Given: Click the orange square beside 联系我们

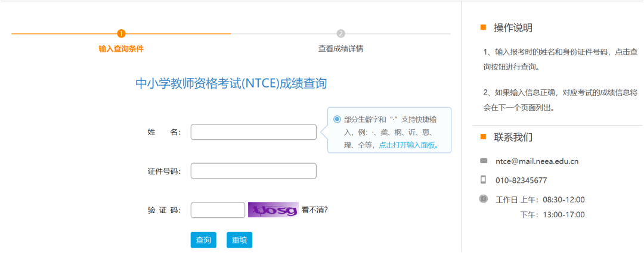Looking at the screenshot, I should 484,137.
